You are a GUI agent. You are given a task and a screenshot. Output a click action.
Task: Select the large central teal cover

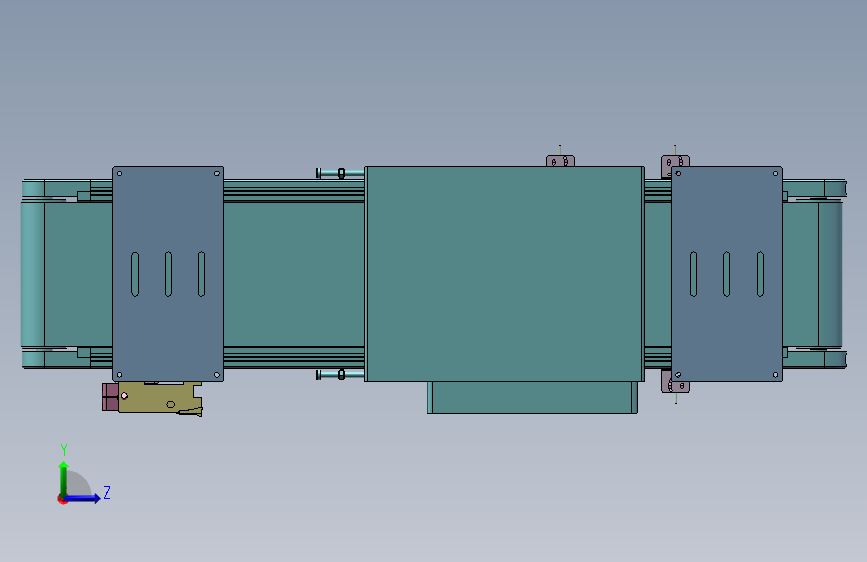coord(504,274)
